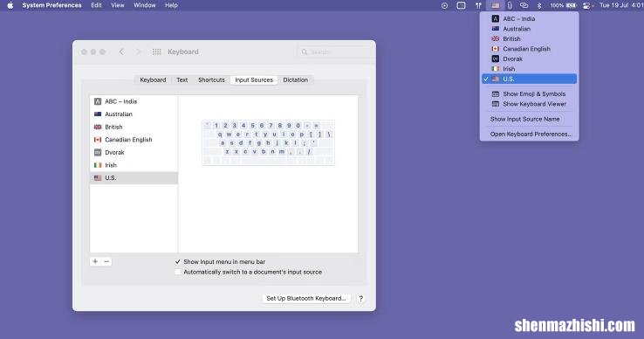Open help with the question mark button

click(360, 299)
